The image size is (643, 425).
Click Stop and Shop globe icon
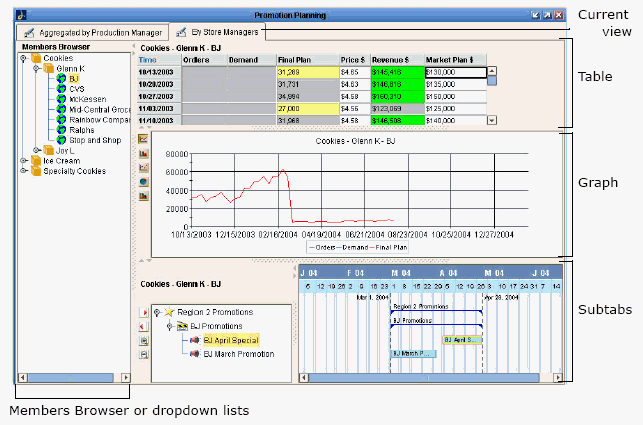point(61,140)
